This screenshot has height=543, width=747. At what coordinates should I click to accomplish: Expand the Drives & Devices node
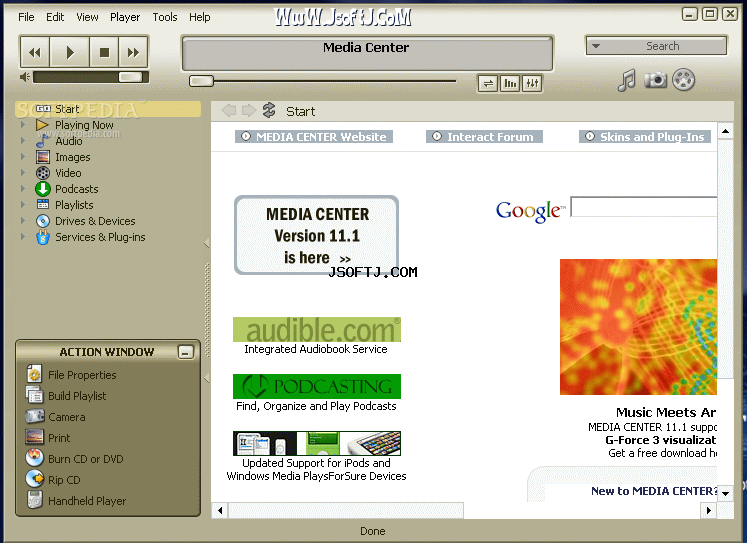(x=22, y=221)
